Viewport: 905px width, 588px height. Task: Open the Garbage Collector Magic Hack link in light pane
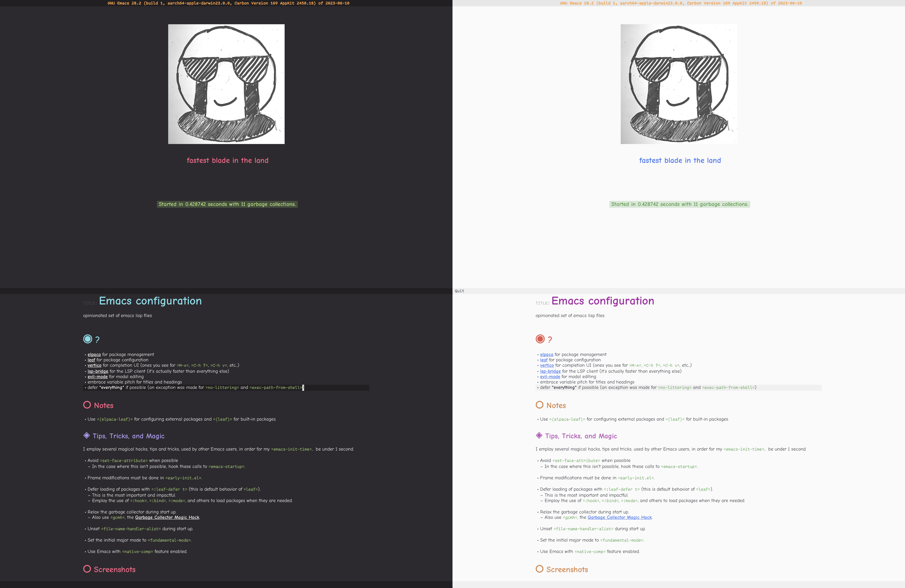pyautogui.click(x=619, y=517)
